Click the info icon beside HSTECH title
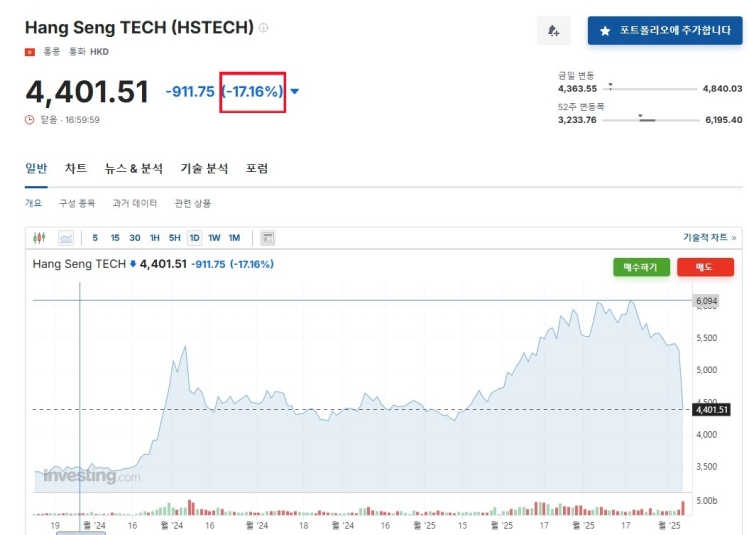Image resolution: width=749 pixels, height=535 pixels. 263,28
